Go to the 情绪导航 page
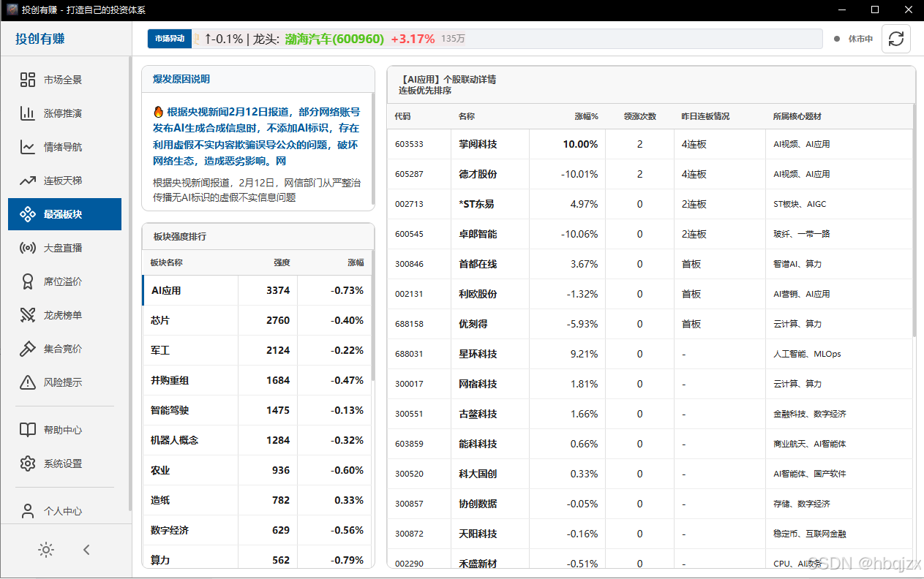The image size is (924, 579). pyautogui.click(x=64, y=147)
